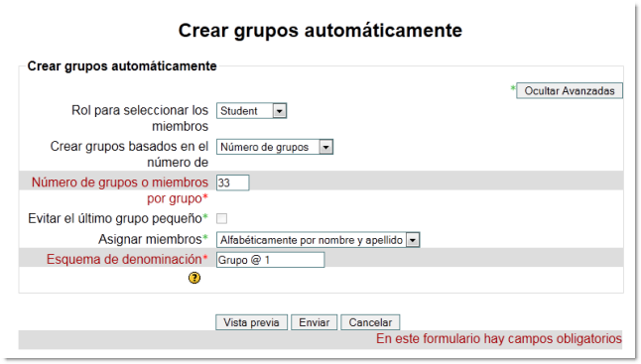Click the Crear grupos basados en el número de label
The image size is (641, 364).
coord(129,154)
